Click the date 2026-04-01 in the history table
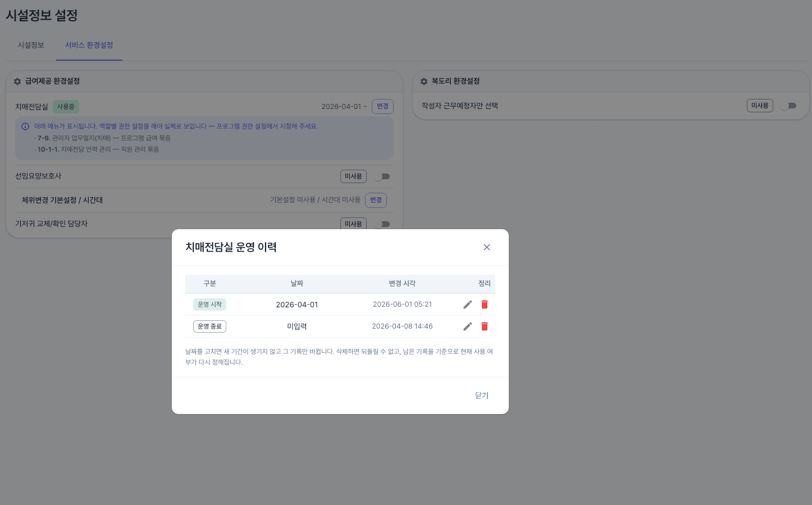Viewport: 812px width, 505px height. 296,304
